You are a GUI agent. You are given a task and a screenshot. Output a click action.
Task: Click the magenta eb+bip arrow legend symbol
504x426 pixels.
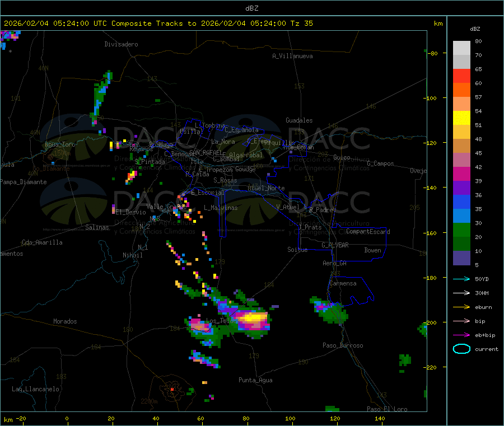point(461,335)
